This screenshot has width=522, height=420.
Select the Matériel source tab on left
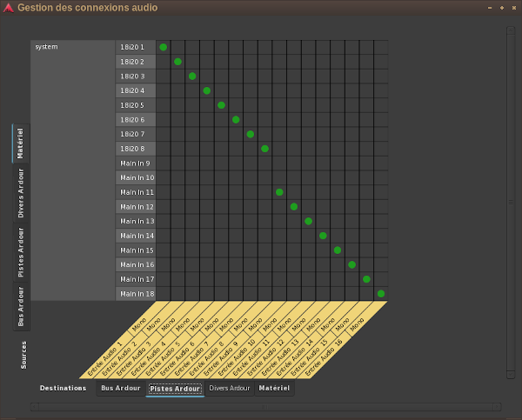pos(21,143)
